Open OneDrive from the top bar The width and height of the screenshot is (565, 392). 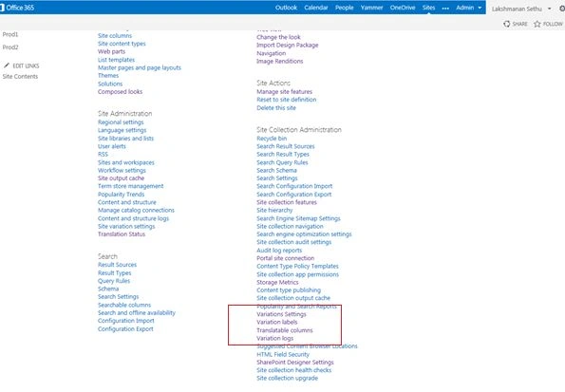click(403, 8)
